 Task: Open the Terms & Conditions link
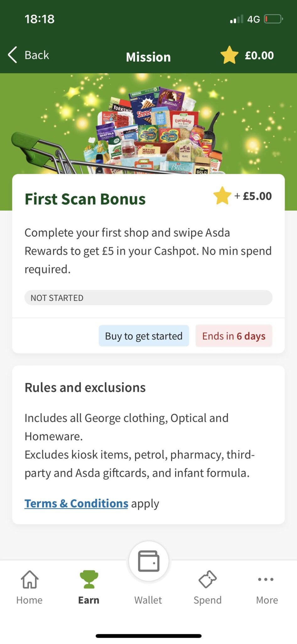click(76, 503)
